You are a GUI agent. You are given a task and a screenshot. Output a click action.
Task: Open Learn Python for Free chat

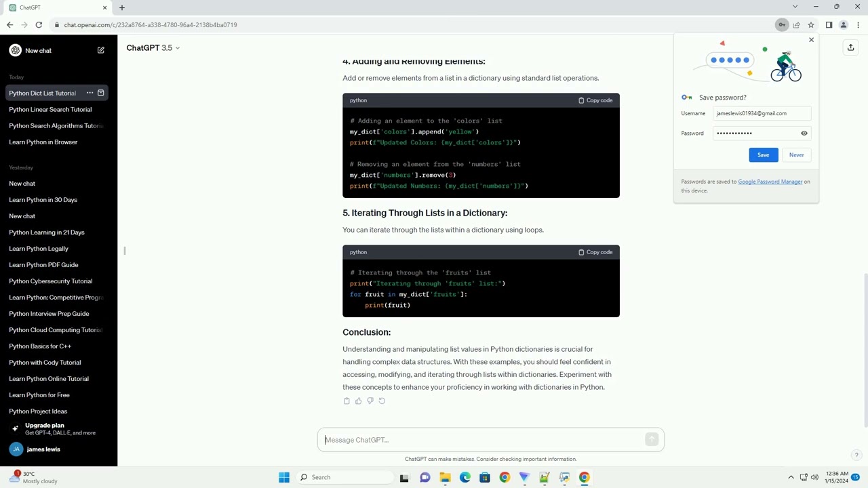tap(39, 395)
